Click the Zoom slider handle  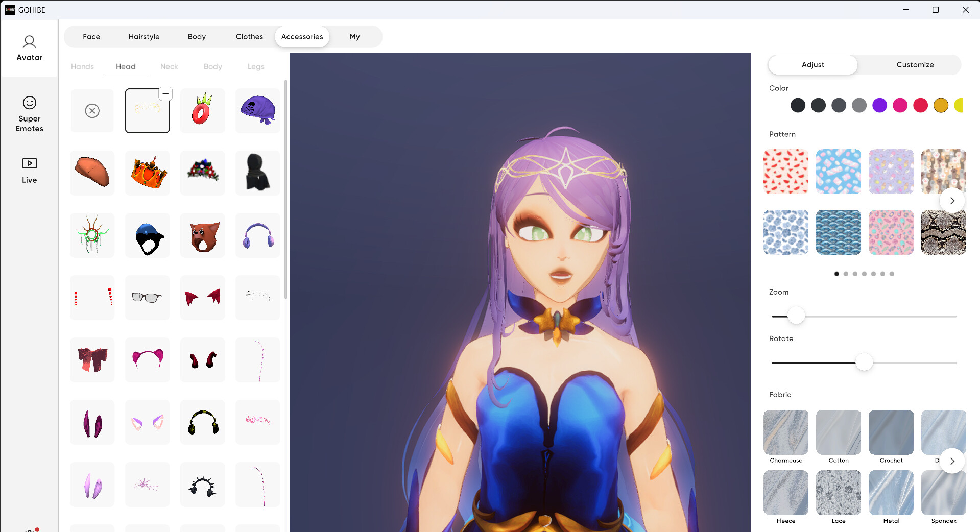tap(796, 316)
